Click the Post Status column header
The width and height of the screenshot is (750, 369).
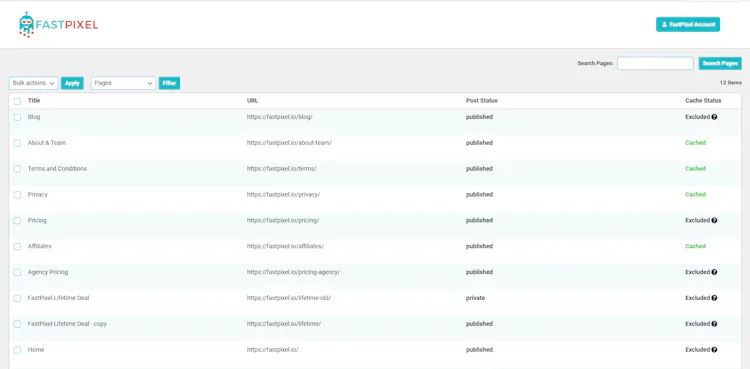coord(482,101)
